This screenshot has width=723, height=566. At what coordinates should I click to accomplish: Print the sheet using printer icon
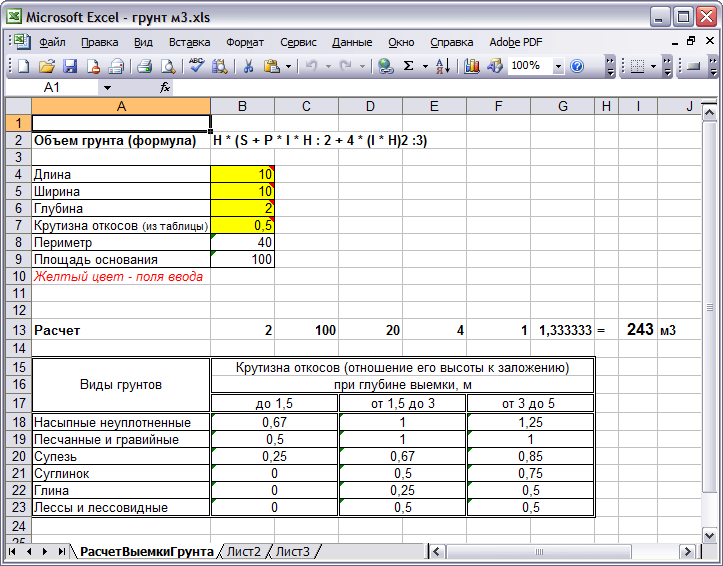(145, 66)
